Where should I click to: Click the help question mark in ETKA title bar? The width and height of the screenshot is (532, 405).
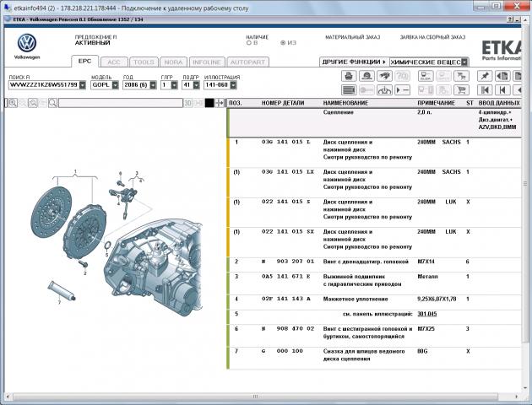coord(510,19)
